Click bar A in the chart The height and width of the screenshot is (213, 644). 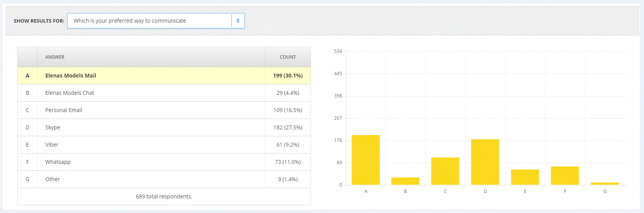point(366,160)
